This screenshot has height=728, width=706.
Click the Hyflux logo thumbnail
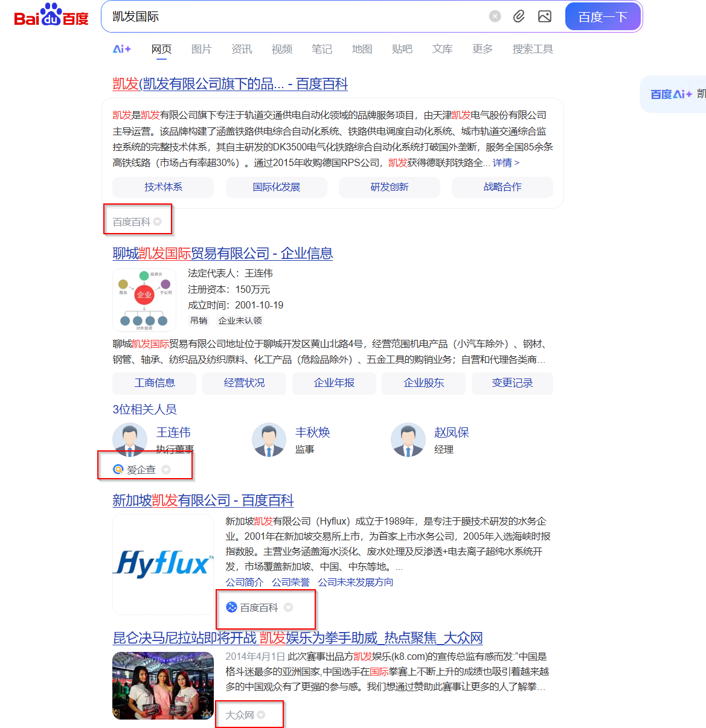click(x=163, y=564)
